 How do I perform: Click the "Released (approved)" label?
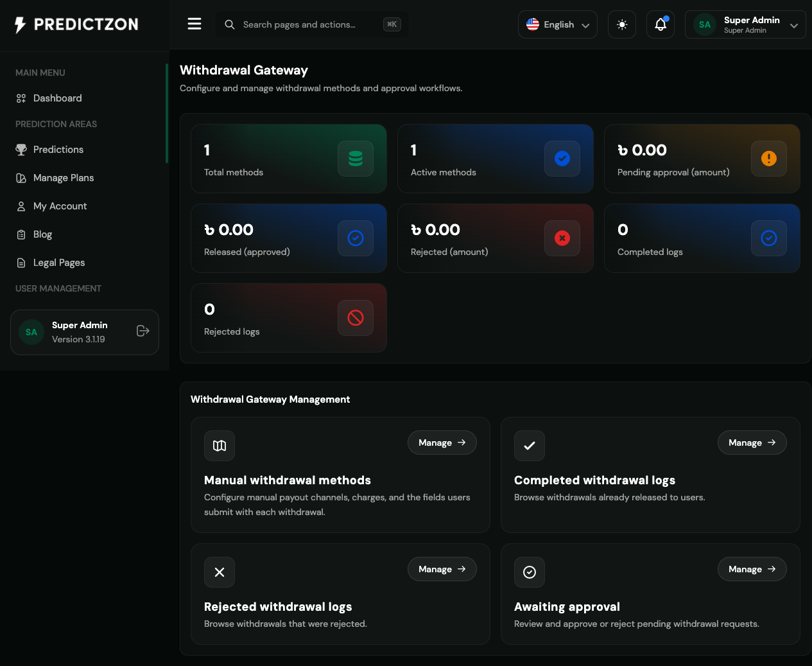coord(247,252)
